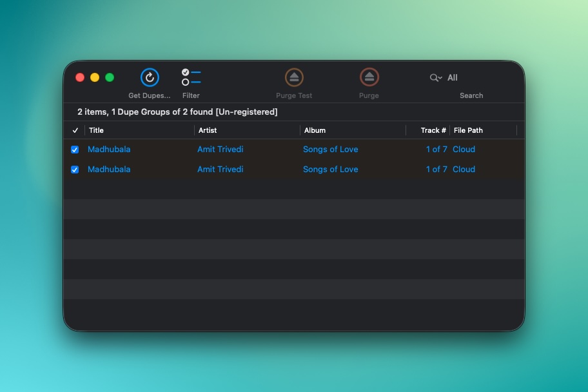Click the Purge eject icon
This screenshot has height=392, width=588.
coord(369,77)
